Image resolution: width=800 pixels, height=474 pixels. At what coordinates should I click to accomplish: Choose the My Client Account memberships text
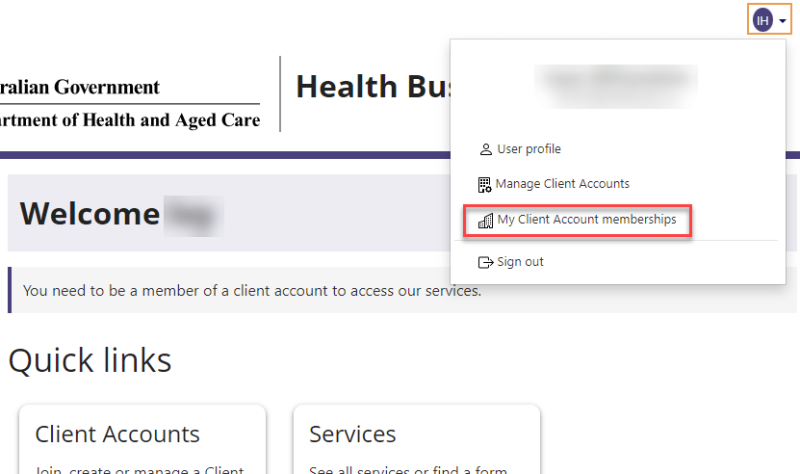(x=587, y=220)
